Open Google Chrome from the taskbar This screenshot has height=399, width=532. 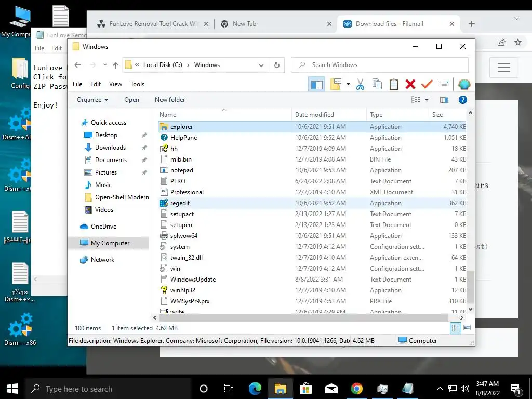click(356, 389)
